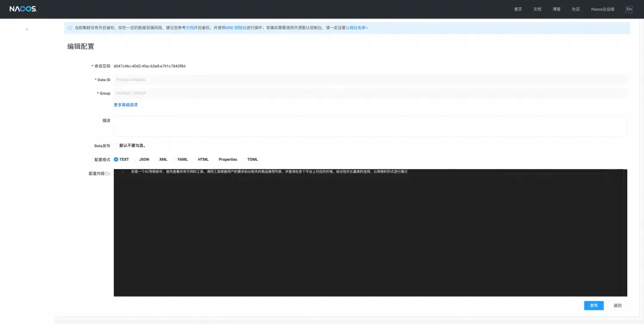Image resolution: width=644 pixels, height=324 pixels.
Task: Select the YAML format option
Action: click(182, 159)
